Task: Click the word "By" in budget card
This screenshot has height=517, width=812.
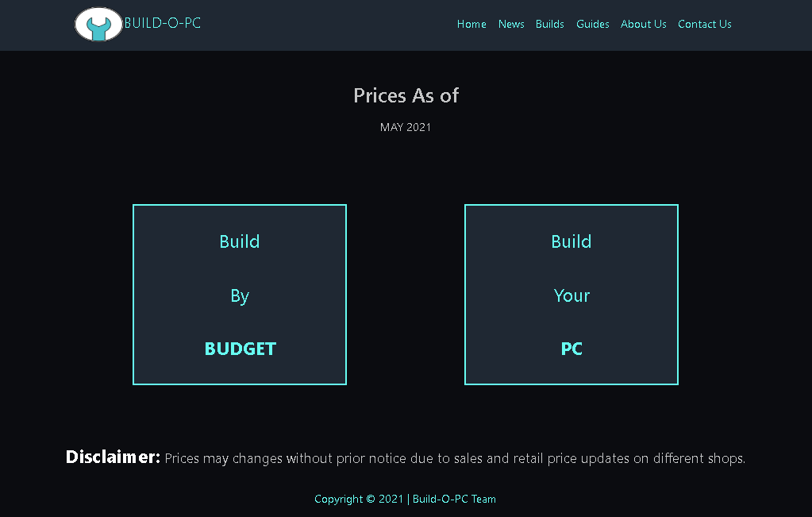Action: tap(240, 295)
